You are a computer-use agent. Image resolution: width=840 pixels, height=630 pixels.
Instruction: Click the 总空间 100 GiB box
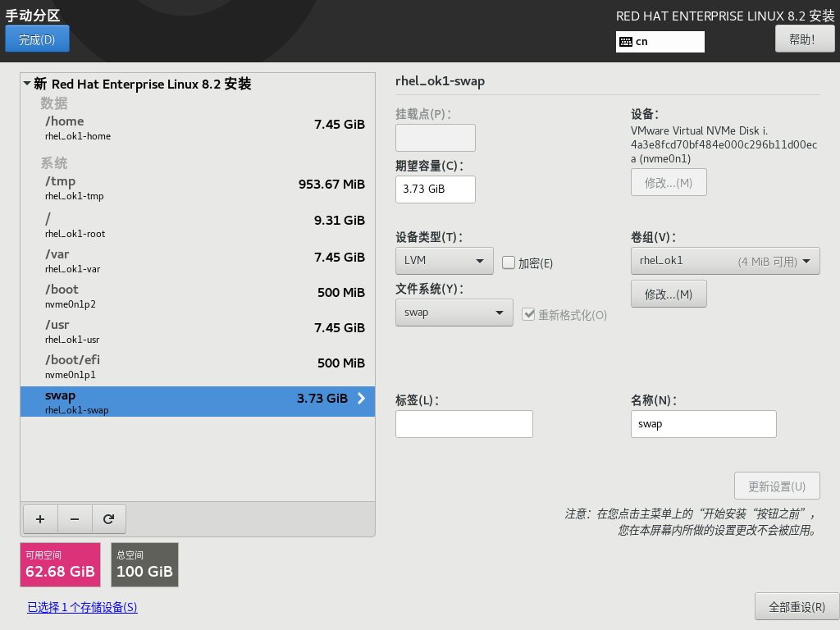(144, 564)
